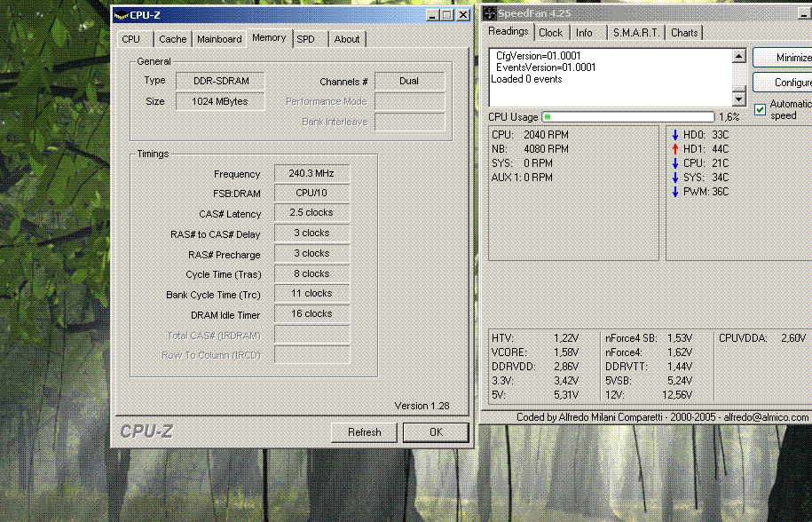Close the CPU-Z window
The width and height of the screenshot is (812, 522).
[x=463, y=15]
